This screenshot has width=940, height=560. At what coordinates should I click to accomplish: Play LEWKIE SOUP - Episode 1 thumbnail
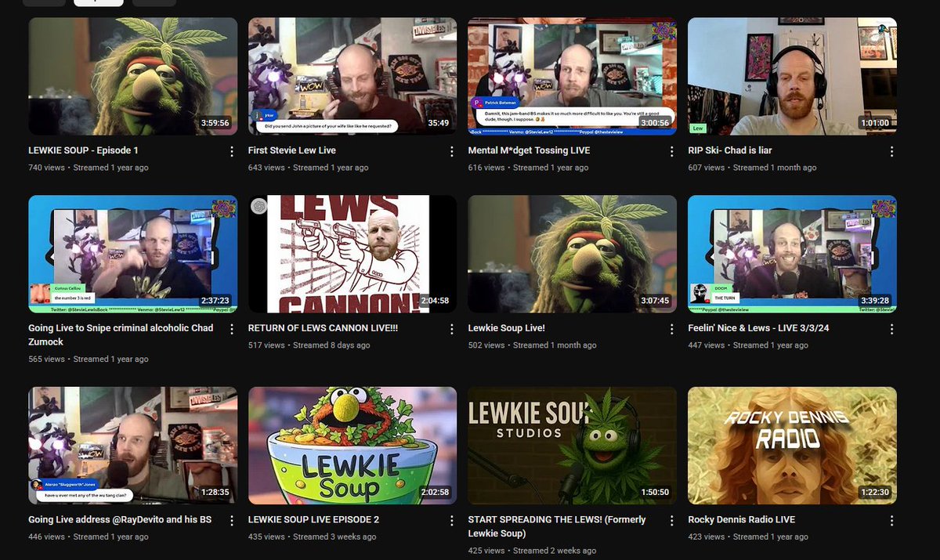(132, 76)
